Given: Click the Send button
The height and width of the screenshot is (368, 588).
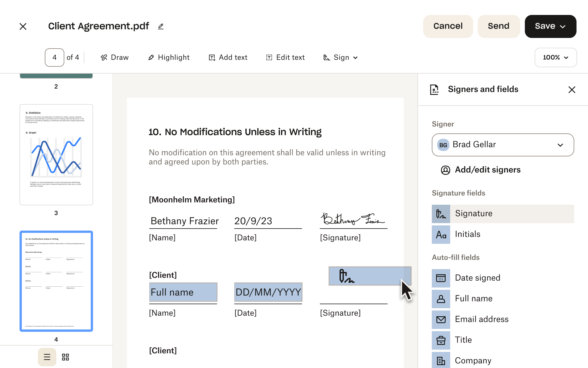Looking at the screenshot, I should 499,26.
